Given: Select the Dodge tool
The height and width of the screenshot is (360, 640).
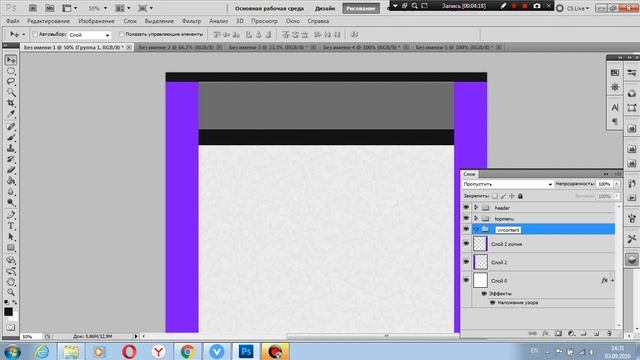Looking at the screenshot, I should (x=11, y=202).
